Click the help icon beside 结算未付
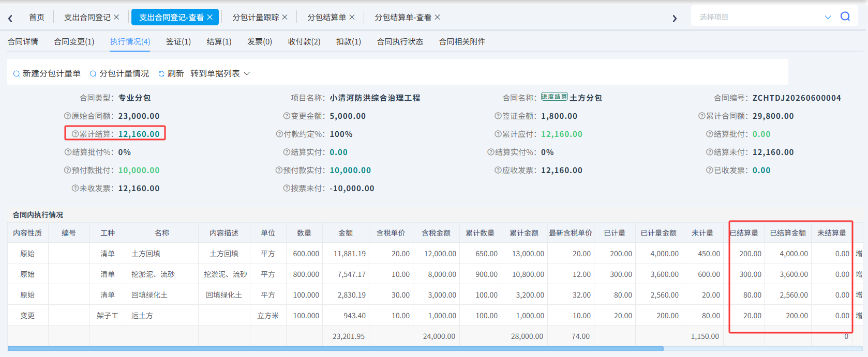868x357 pixels. [709, 152]
